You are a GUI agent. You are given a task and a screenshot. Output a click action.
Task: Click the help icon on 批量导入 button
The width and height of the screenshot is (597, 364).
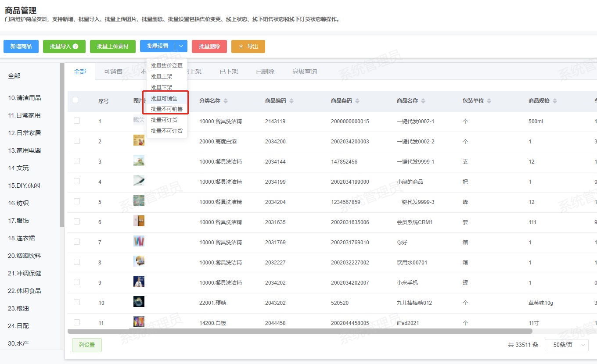tap(76, 46)
